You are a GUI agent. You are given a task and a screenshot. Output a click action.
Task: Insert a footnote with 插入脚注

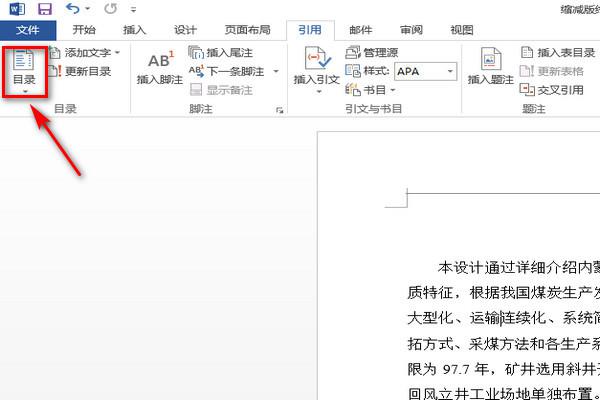[x=160, y=68]
